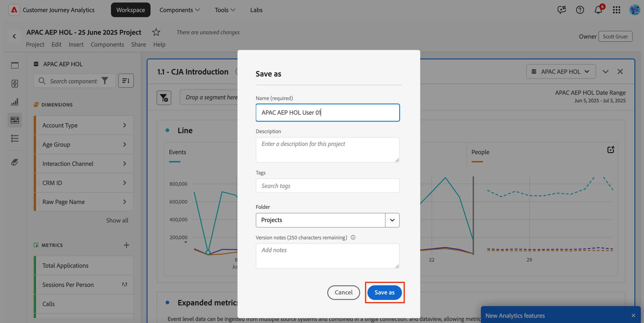Click the Name required input field

327,112
